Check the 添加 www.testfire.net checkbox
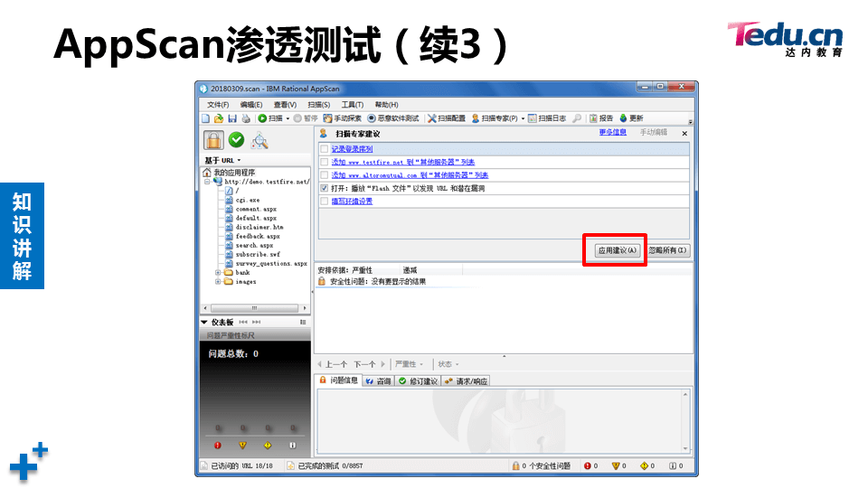 tap(325, 162)
